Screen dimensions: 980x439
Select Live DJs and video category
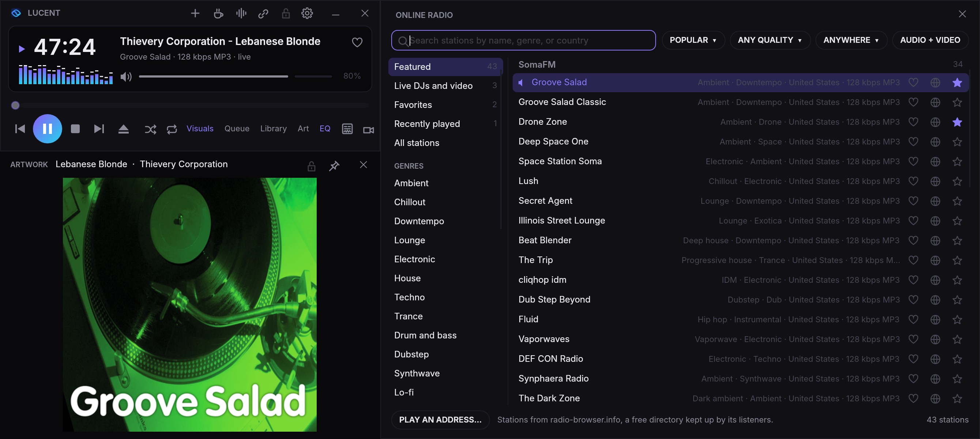coord(445,86)
